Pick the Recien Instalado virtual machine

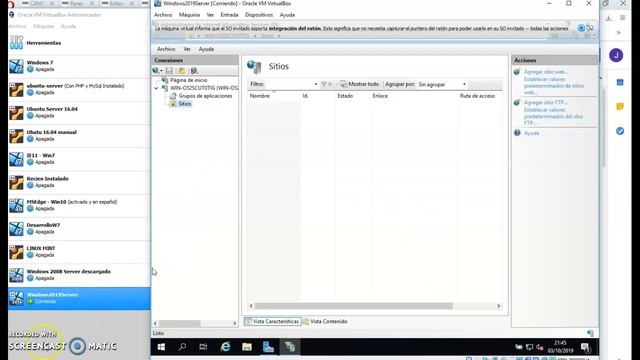pyautogui.click(x=79, y=182)
